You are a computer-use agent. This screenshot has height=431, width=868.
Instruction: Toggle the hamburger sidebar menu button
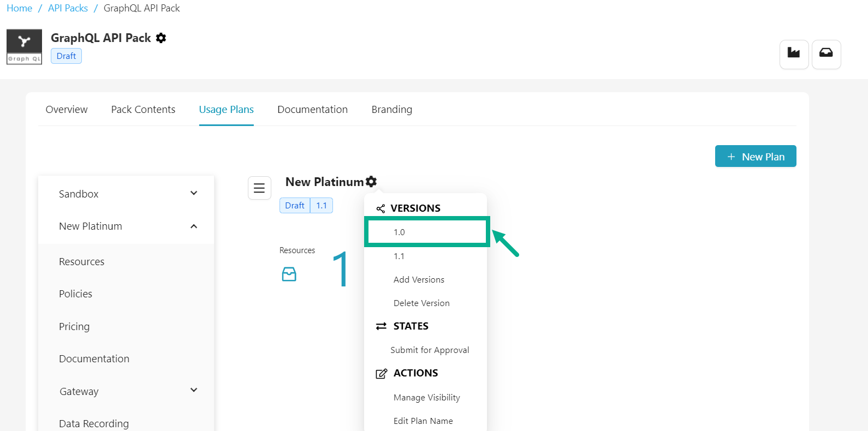[x=259, y=188]
